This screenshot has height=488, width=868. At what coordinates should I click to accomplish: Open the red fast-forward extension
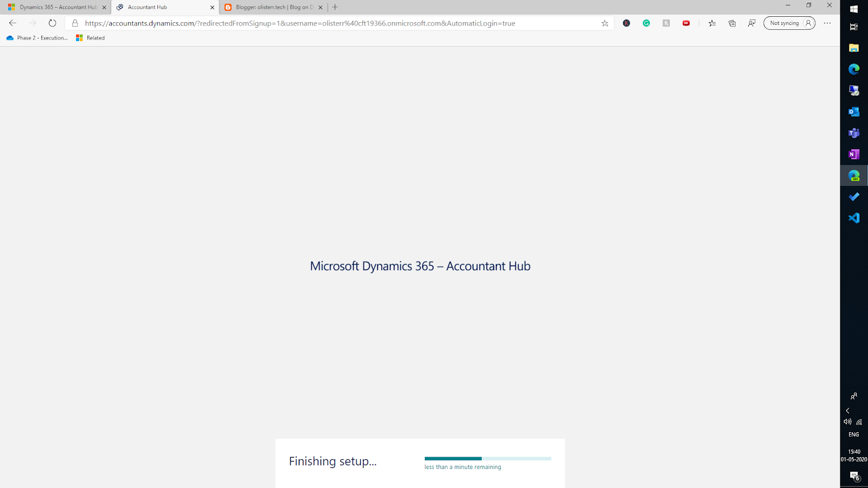(x=686, y=23)
